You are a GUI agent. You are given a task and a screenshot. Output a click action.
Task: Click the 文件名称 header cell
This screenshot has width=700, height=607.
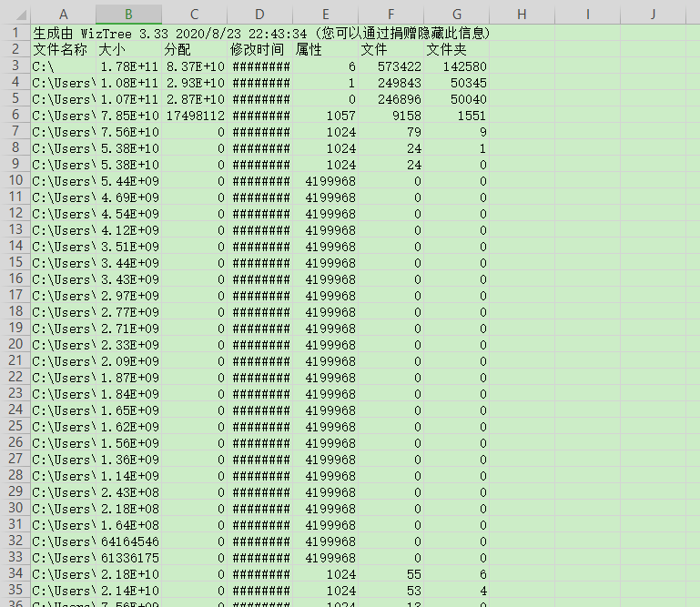pyautogui.click(x=64, y=49)
